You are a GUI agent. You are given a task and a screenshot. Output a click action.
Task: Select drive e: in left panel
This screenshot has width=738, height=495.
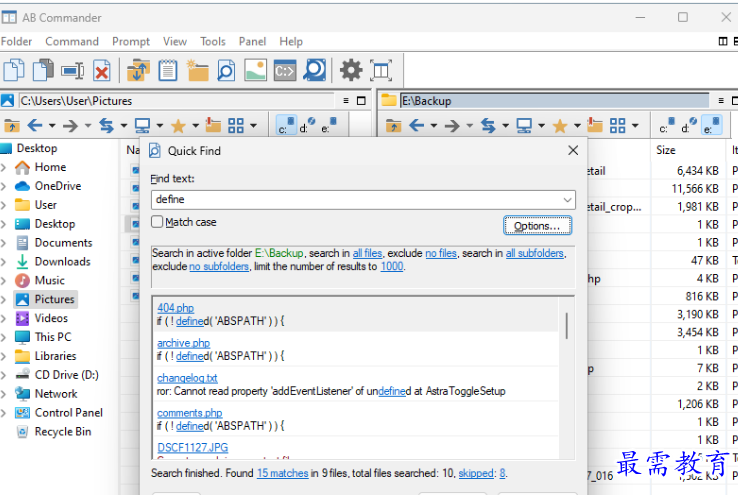coord(329,126)
